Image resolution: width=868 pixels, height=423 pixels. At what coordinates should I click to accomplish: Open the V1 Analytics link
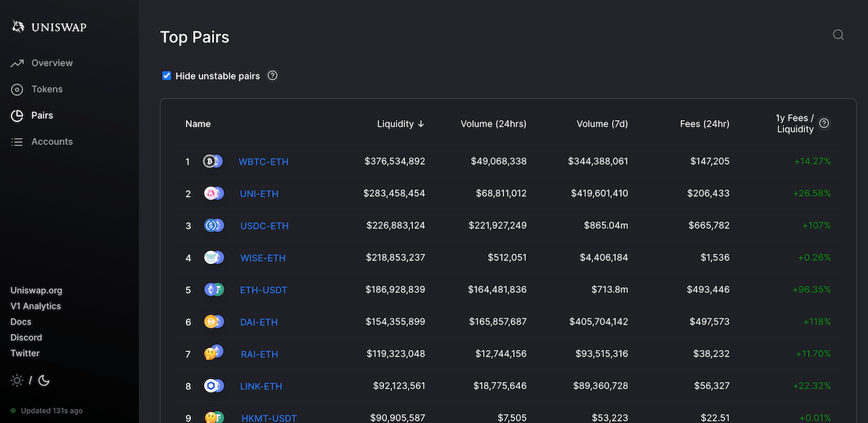pos(35,307)
